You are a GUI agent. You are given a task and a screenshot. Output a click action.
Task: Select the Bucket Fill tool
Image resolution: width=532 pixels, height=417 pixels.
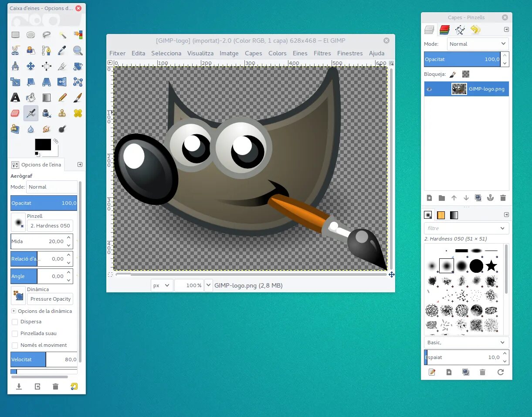(31, 98)
